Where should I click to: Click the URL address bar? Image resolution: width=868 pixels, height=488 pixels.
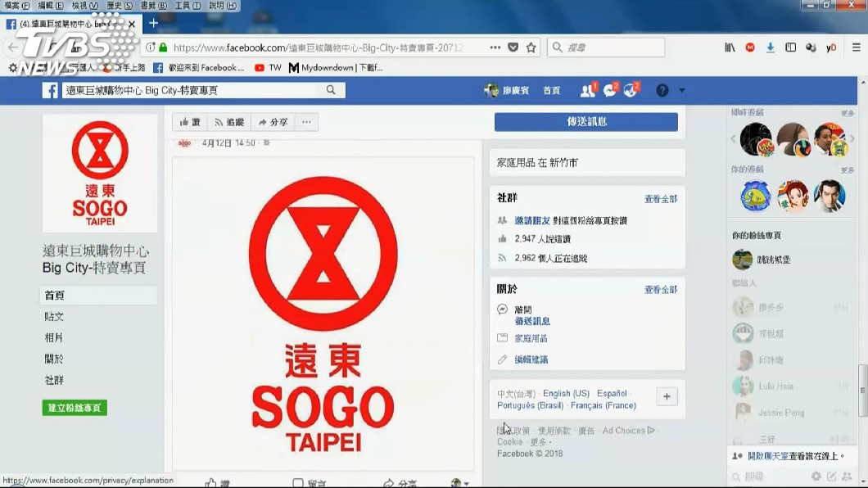319,47
